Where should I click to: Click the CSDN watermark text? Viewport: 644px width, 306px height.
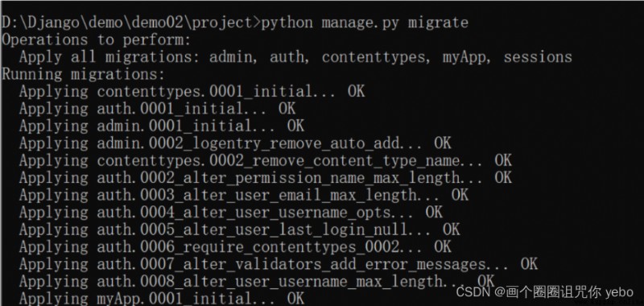[545, 292]
